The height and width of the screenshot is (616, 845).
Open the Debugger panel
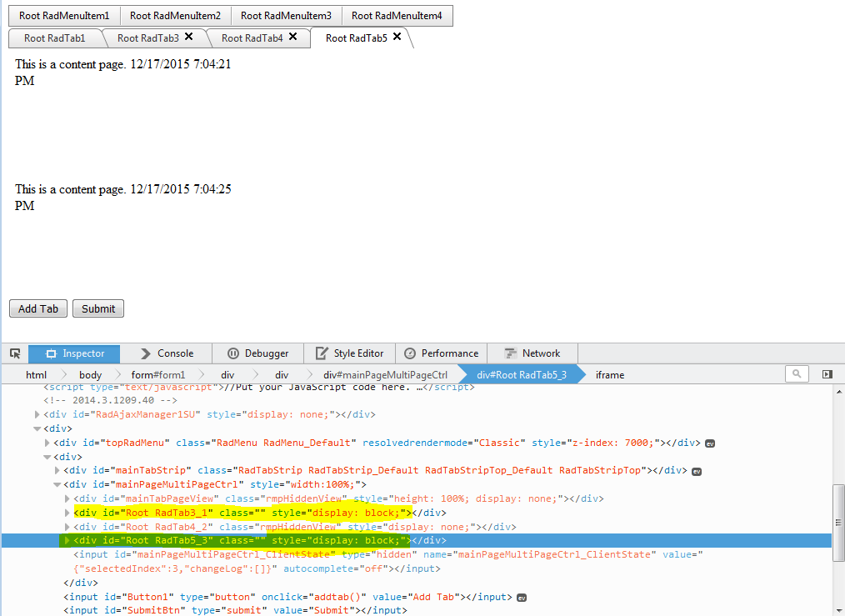coord(258,353)
